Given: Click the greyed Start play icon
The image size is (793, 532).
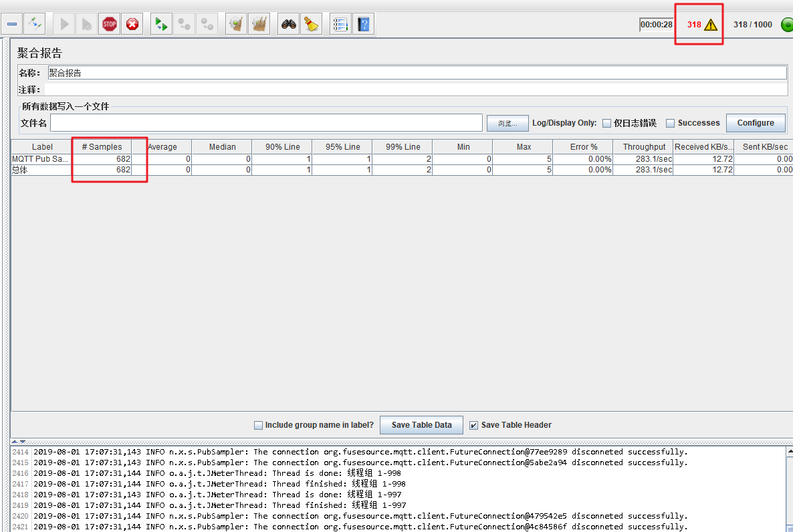Looking at the screenshot, I should tap(64, 24).
